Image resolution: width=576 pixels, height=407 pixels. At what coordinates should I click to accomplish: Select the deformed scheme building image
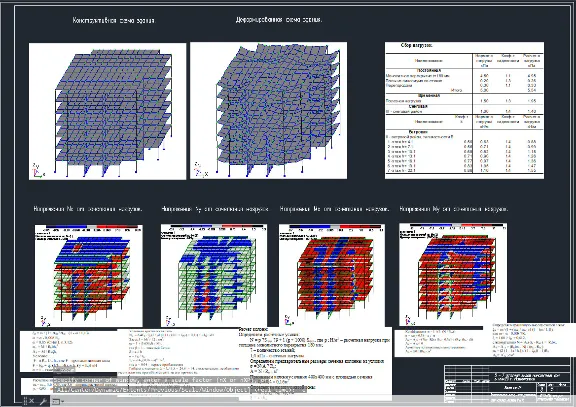pos(269,111)
